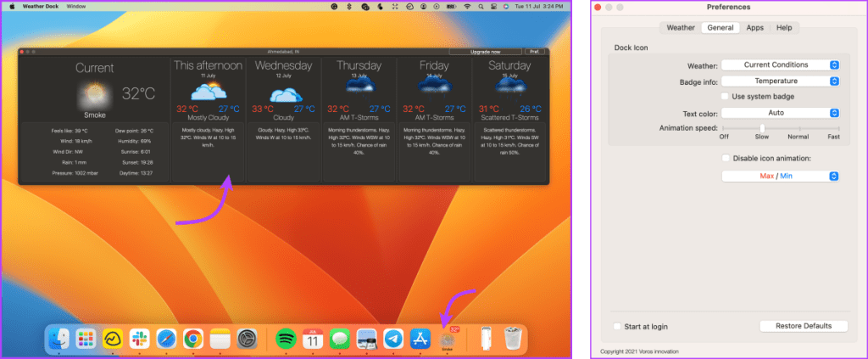Screen dimensions: 868x359
Task: Open Trash in the Dock
Action: [x=512, y=338]
